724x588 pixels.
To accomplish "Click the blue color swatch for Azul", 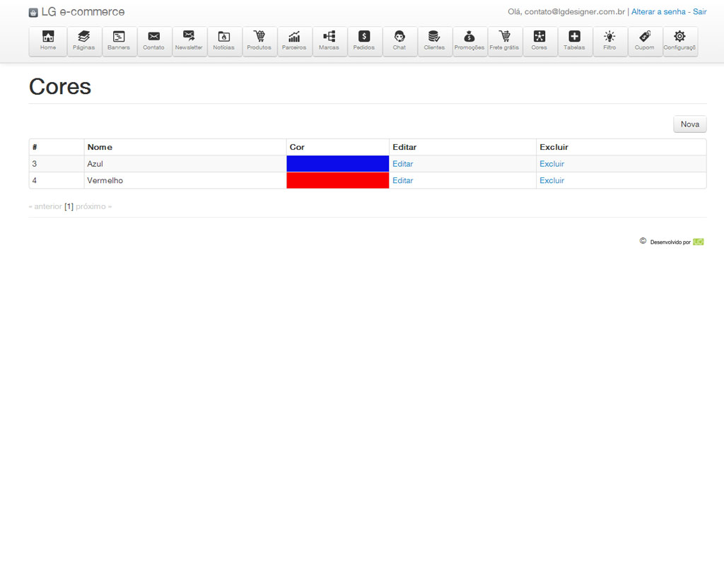I will click(x=337, y=164).
